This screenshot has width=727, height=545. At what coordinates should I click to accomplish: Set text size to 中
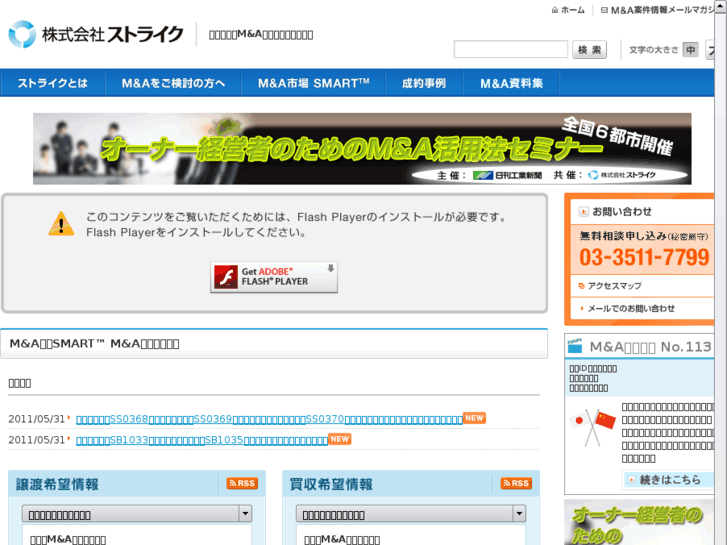coord(690,50)
